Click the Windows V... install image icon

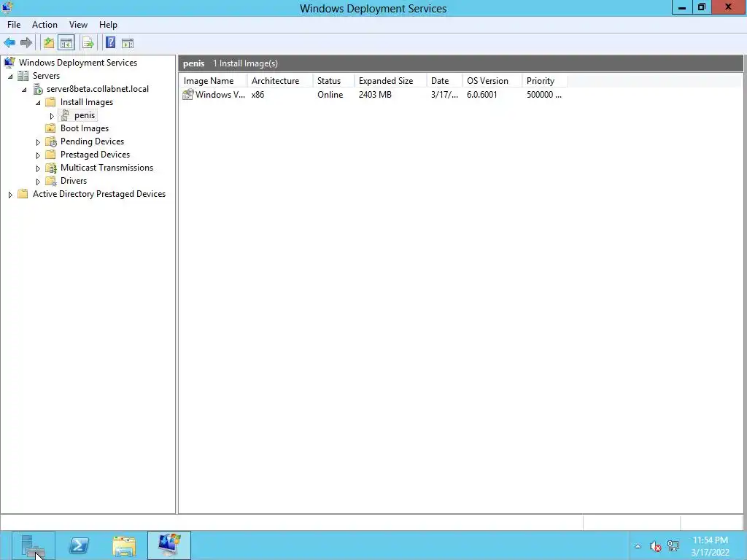187,94
